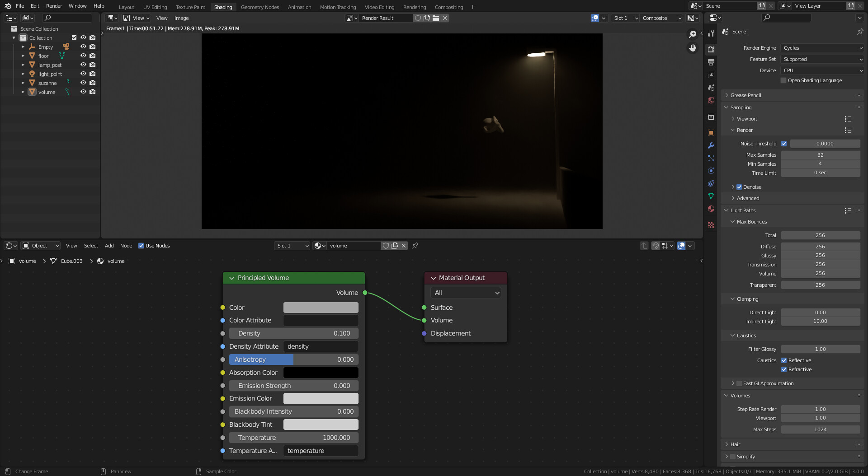Open the View Layer properties tab
Screen dimensions: 868x476
711,75
